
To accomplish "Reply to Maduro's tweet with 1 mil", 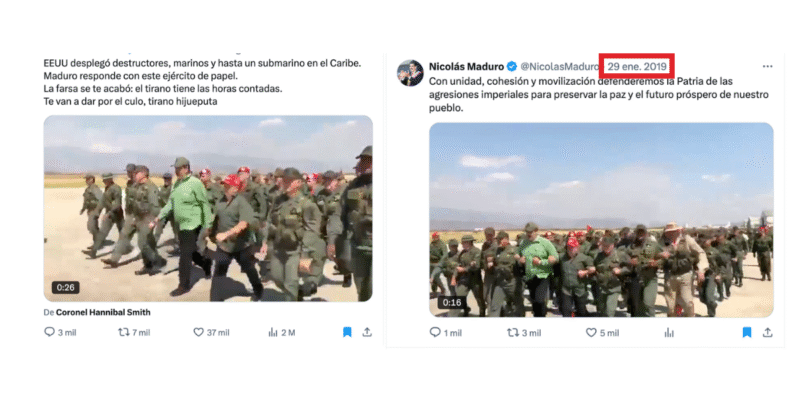I will coord(445,333).
